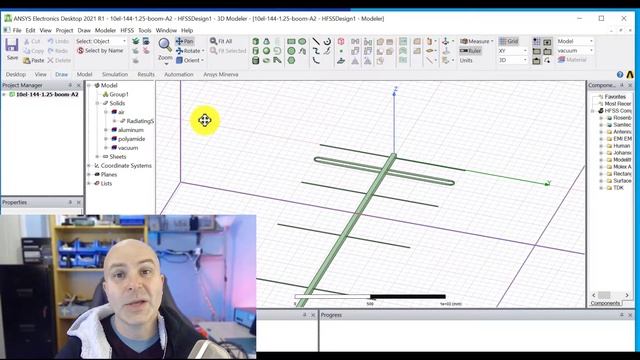Click the Units button
The width and height of the screenshot is (640, 360).
(x=466, y=60)
